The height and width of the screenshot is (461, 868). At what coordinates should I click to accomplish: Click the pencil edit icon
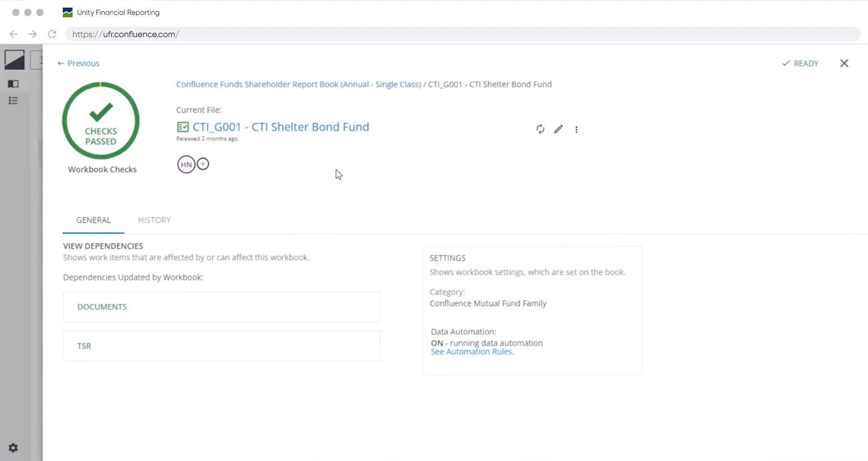pyautogui.click(x=558, y=129)
